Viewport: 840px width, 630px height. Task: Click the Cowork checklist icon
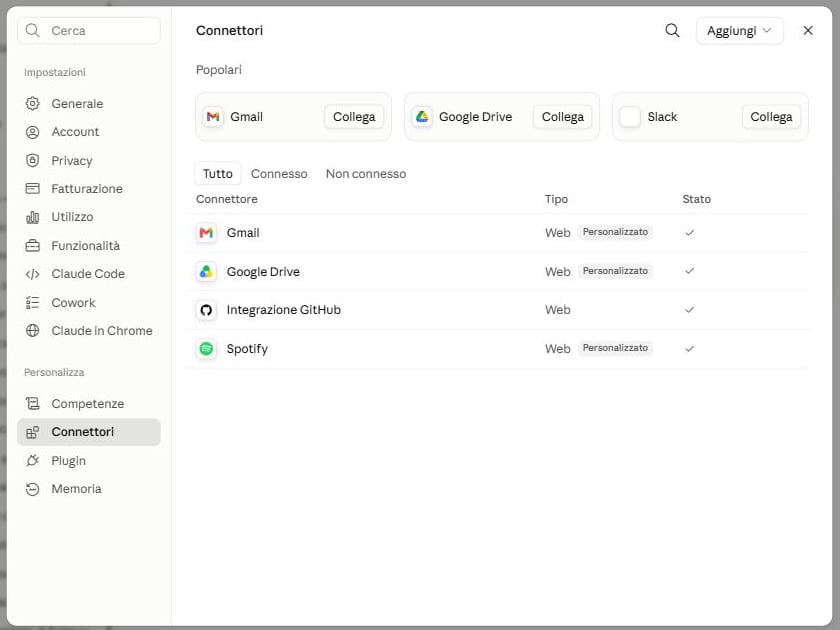[33, 303]
